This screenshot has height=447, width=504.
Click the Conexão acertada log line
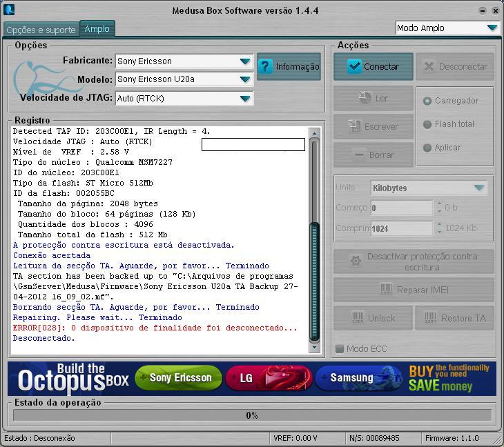coord(52,255)
